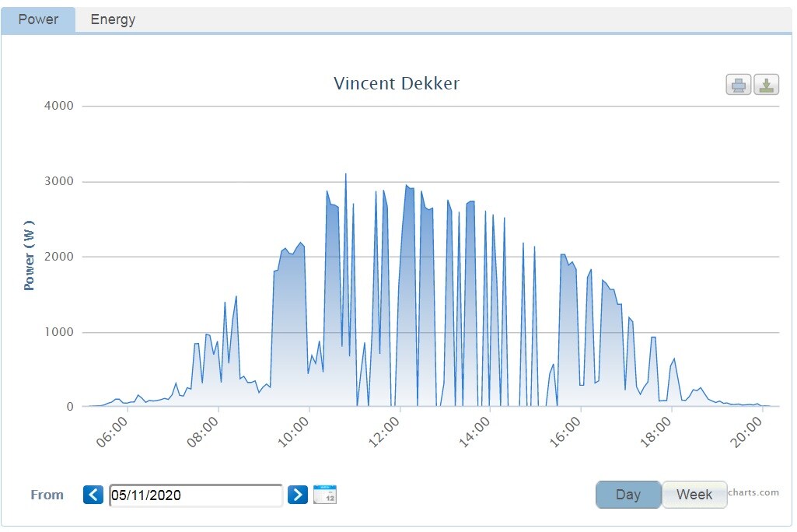Image resolution: width=797 pixels, height=532 pixels.
Task: Click the chart title Vincent Dekker
Action: coord(396,83)
